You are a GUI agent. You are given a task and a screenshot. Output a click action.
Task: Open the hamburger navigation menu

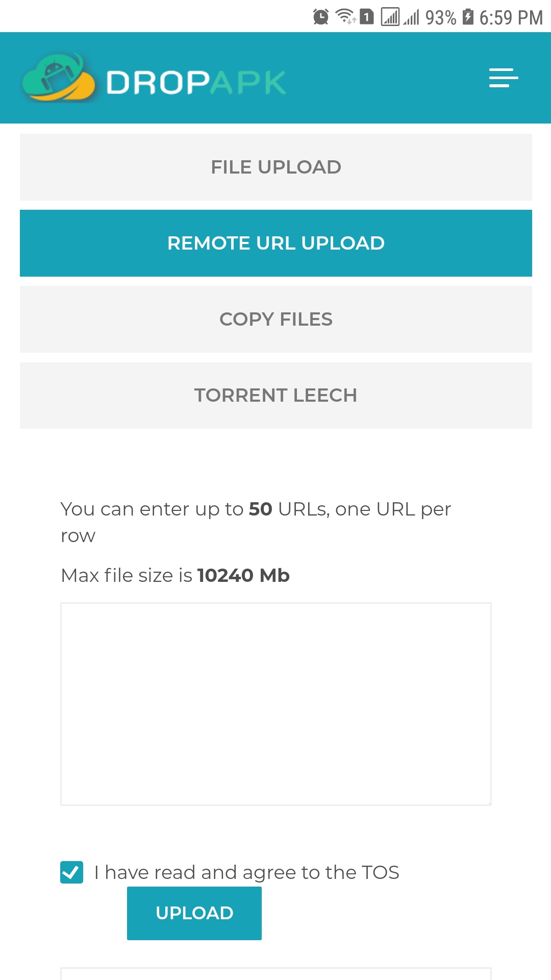click(503, 78)
